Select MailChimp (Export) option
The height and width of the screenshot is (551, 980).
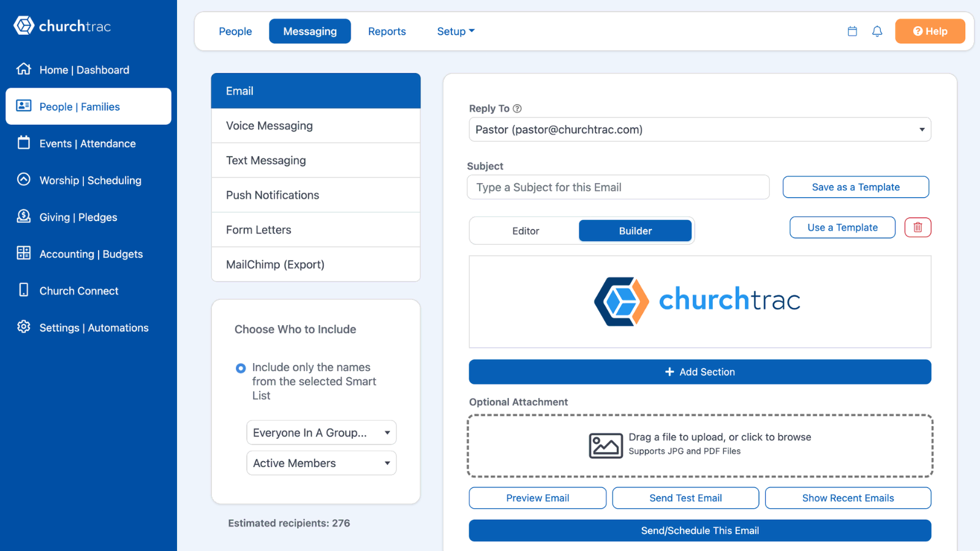(316, 264)
